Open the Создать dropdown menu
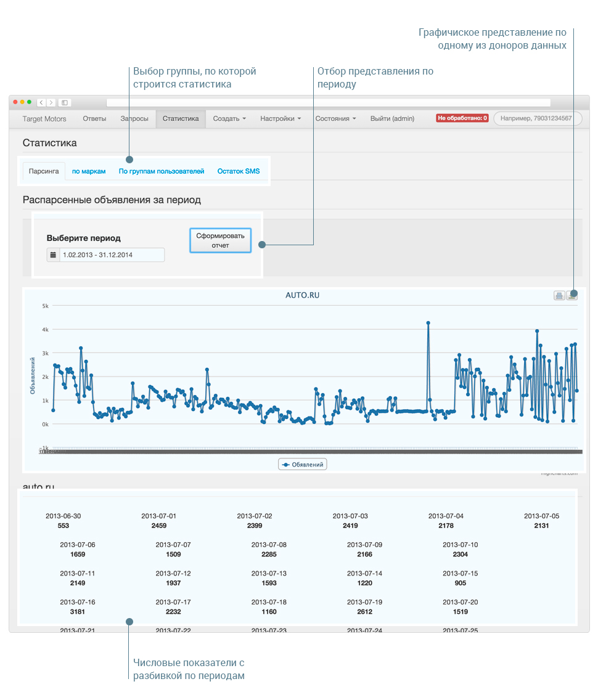Viewport: 598px width, 700px height. 229,119
